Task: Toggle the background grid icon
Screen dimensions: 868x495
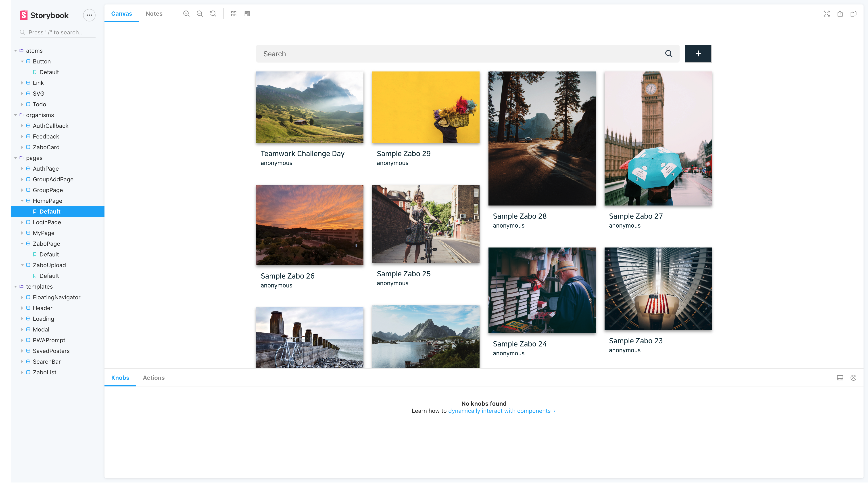Action: pyautogui.click(x=234, y=14)
